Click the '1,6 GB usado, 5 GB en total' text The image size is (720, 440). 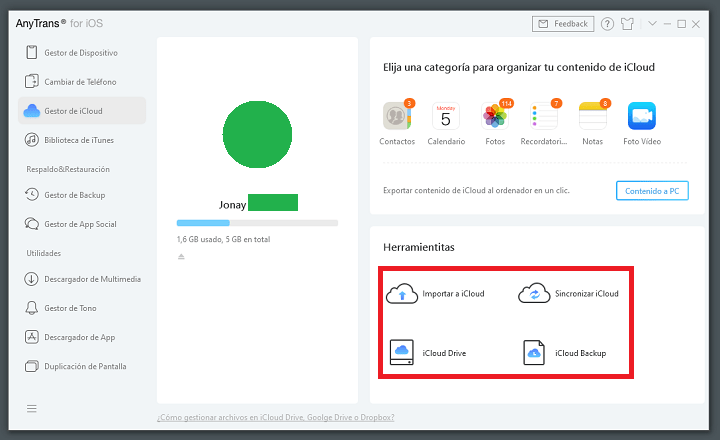223,239
